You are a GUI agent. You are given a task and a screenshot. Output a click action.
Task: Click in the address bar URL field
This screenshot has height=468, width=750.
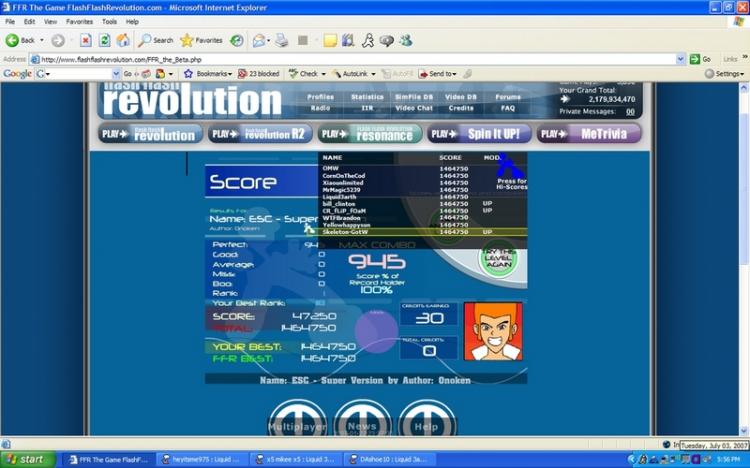click(353, 59)
